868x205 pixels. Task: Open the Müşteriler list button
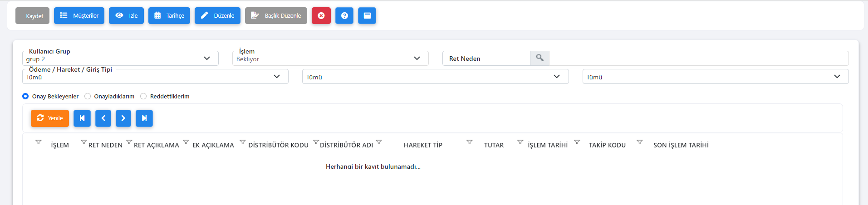(x=79, y=15)
